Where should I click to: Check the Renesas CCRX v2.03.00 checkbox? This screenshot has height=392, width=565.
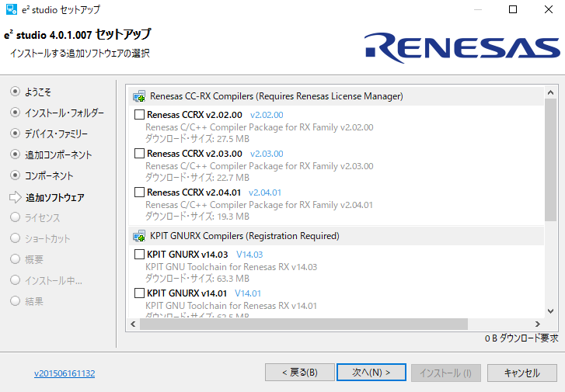139,154
